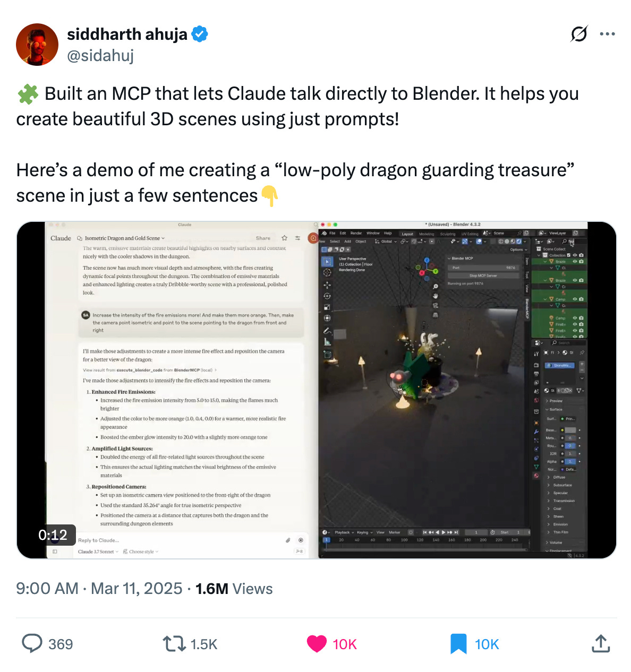Click the timeline play button

pos(444,532)
